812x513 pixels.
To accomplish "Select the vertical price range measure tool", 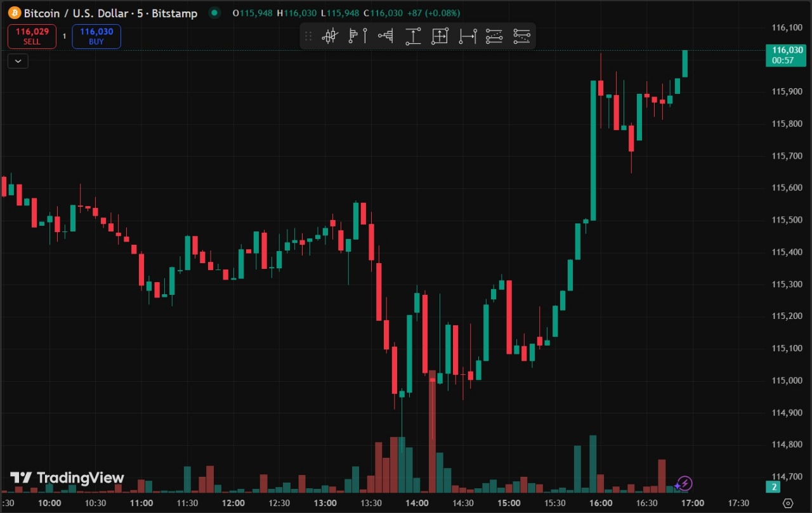I will (x=413, y=36).
